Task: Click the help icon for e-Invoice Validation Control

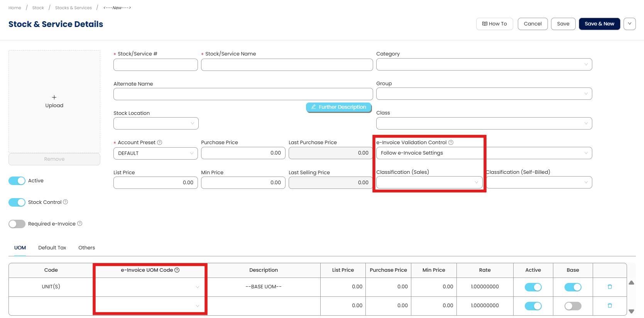Action: point(451,143)
